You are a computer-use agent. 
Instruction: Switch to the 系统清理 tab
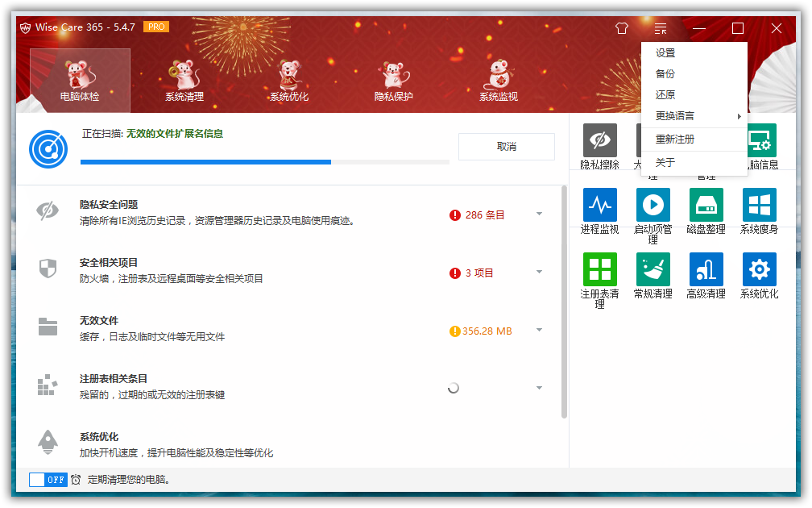tap(184, 81)
